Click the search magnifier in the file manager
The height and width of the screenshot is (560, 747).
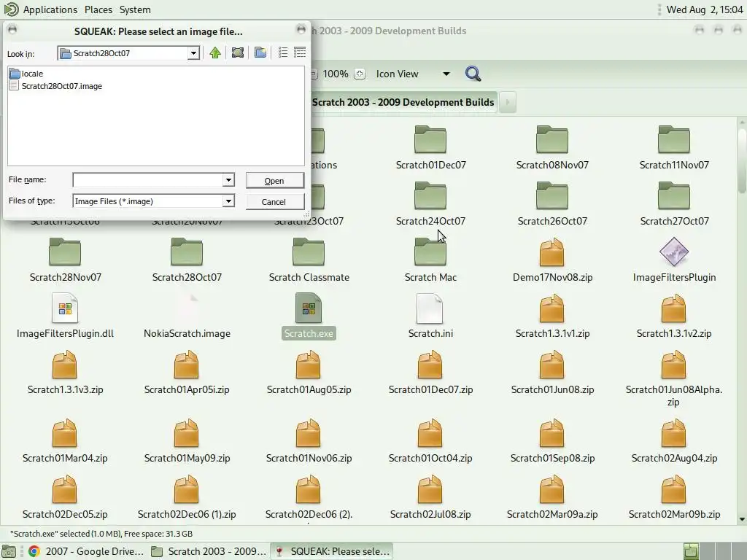coord(473,74)
